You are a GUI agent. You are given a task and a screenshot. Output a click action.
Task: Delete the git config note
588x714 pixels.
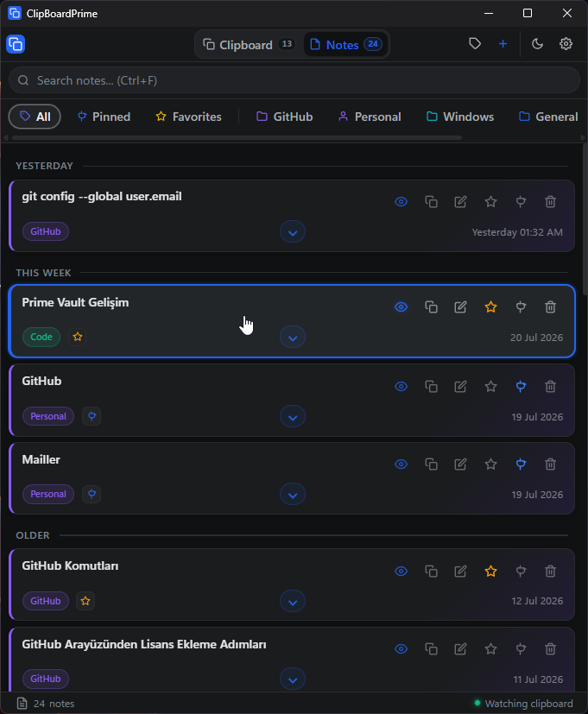(550, 202)
